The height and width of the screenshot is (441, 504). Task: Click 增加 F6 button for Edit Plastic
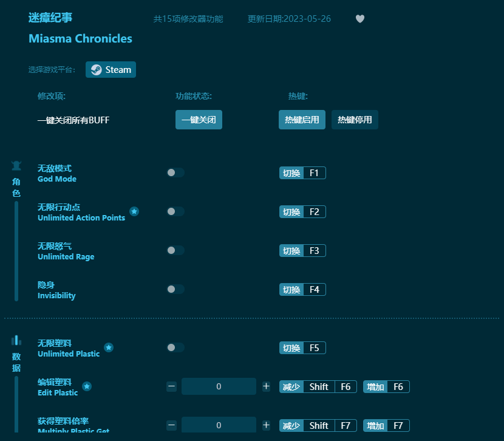(x=386, y=386)
